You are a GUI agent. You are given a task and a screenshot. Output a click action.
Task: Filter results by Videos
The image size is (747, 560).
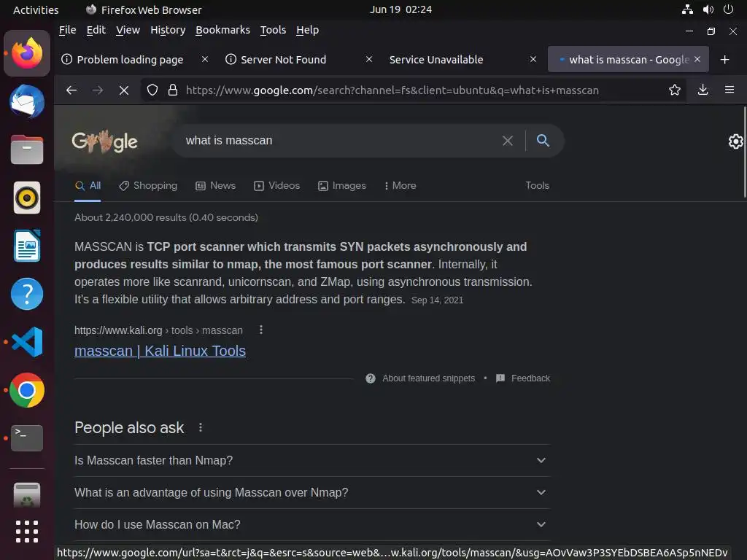(x=276, y=186)
